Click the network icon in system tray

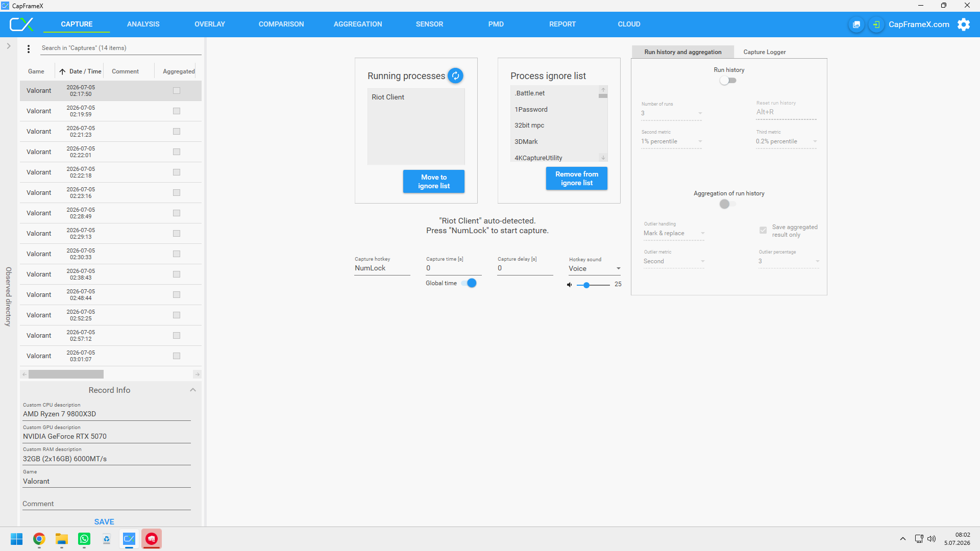(919, 539)
